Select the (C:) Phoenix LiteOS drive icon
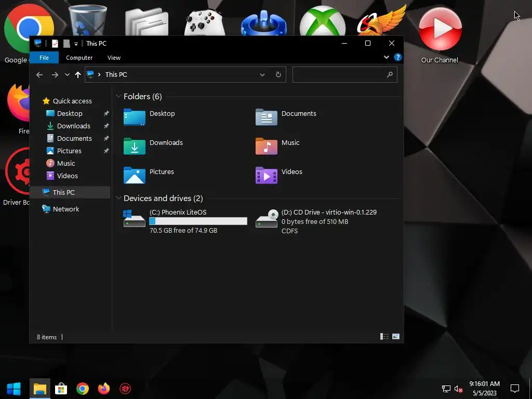 135,219
